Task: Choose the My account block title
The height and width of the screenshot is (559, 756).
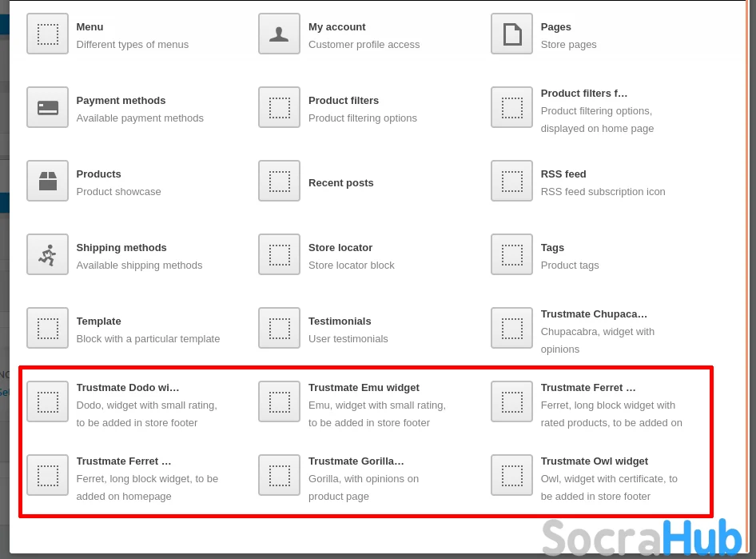Action: [x=337, y=27]
